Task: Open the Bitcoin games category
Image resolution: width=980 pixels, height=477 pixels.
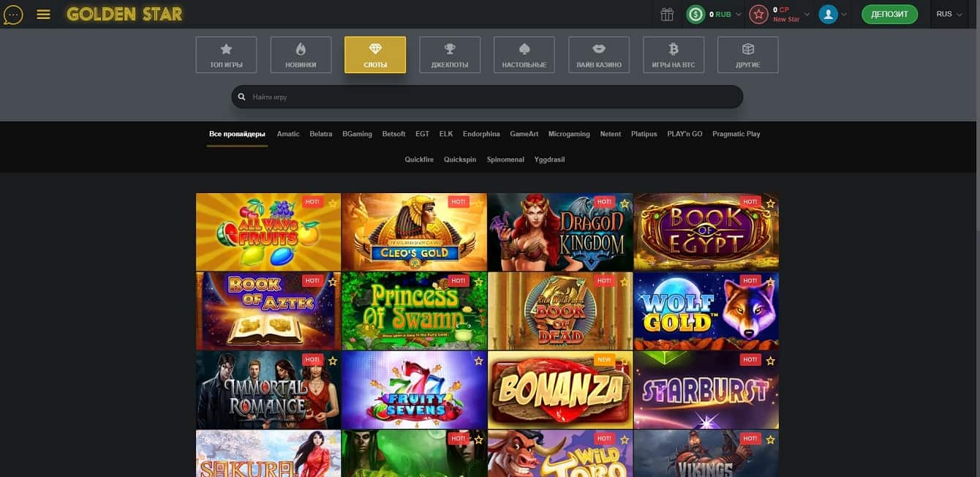Action: (673, 55)
